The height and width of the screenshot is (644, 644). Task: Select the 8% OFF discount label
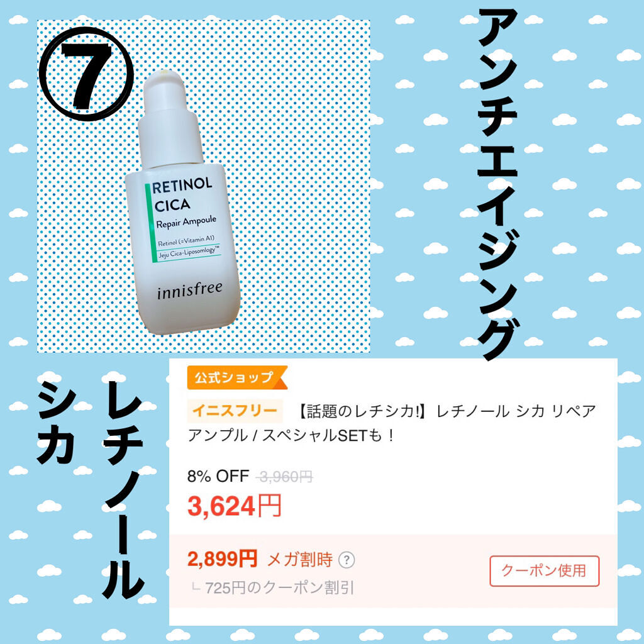[x=218, y=477]
